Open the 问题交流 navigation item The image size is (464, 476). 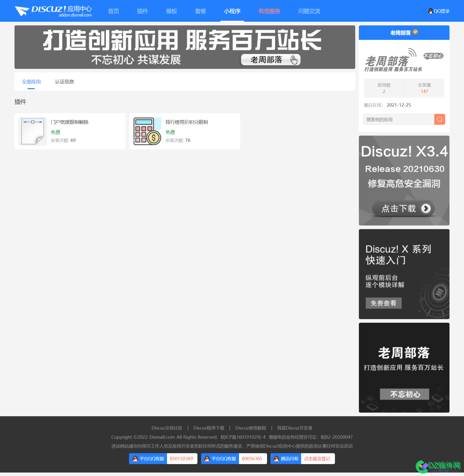[309, 11]
